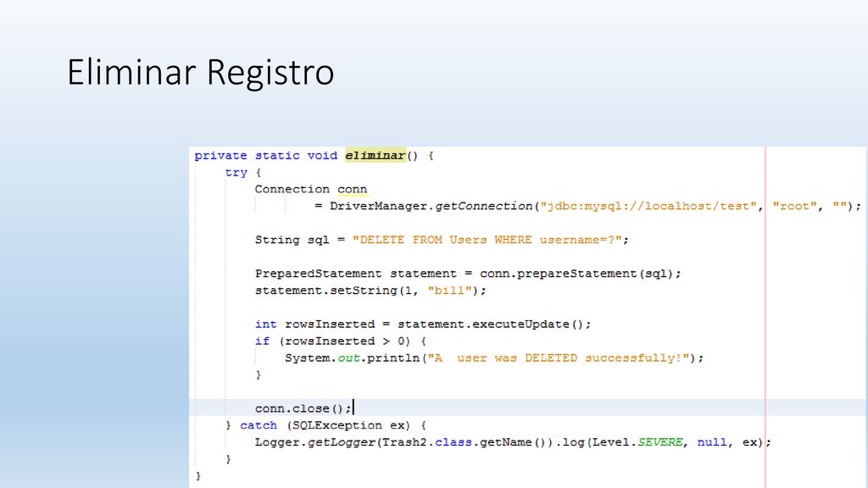Screen dimensions: 868x488
Task: Click "A user was DELETED successfully!" string
Action: pos(559,358)
